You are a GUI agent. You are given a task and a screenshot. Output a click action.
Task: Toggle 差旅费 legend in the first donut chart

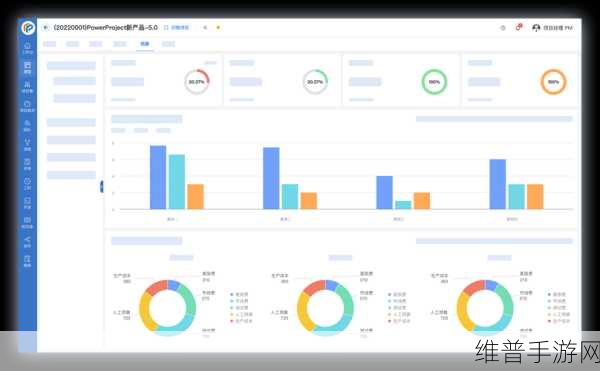239,295
